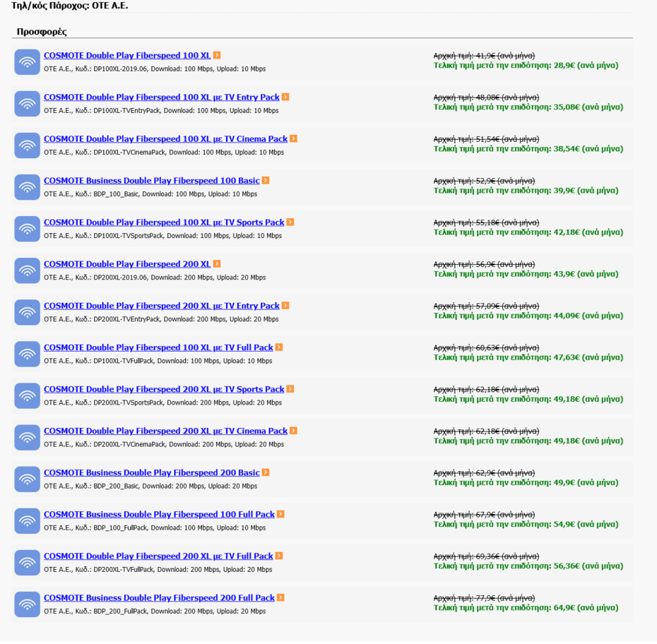The height and width of the screenshot is (644, 657).
Task: Open Fiberspeed 100 XL με TV Sports Pack link
Action: click(x=164, y=222)
